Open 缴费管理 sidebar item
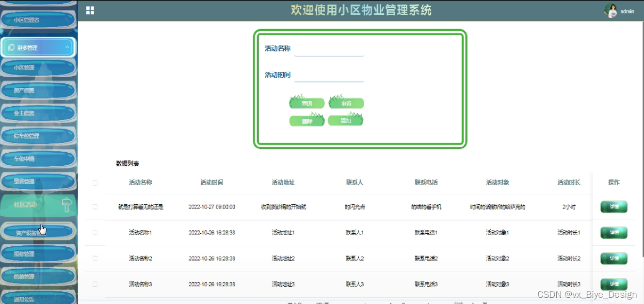This screenshot has width=644, height=304. click(x=38, y=182)
